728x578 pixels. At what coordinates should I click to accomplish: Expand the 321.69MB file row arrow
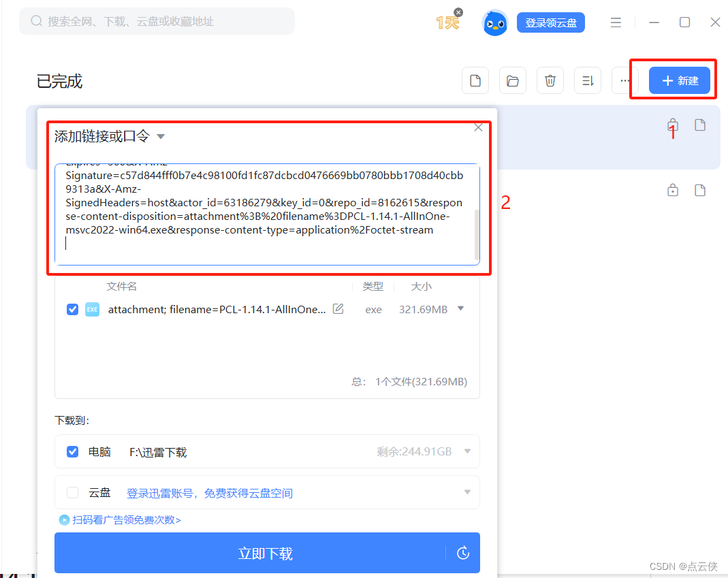460,308
